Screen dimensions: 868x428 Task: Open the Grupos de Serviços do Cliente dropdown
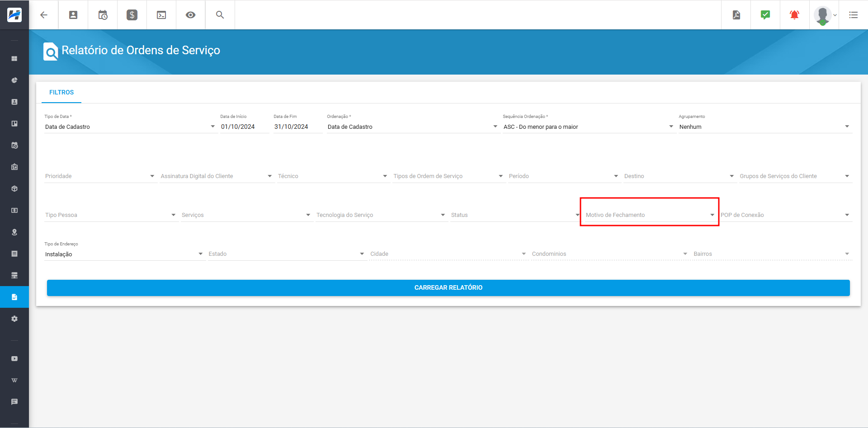[x=795, y=176]
